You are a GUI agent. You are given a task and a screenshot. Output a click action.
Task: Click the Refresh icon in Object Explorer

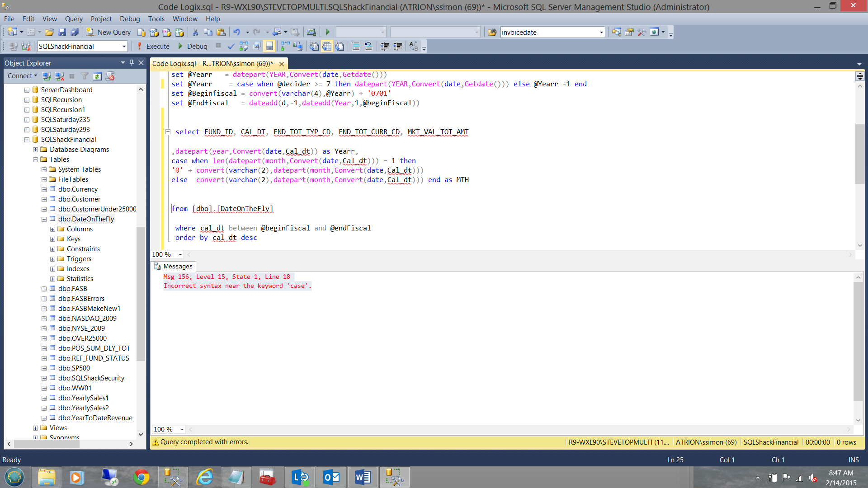pos(97,76)
